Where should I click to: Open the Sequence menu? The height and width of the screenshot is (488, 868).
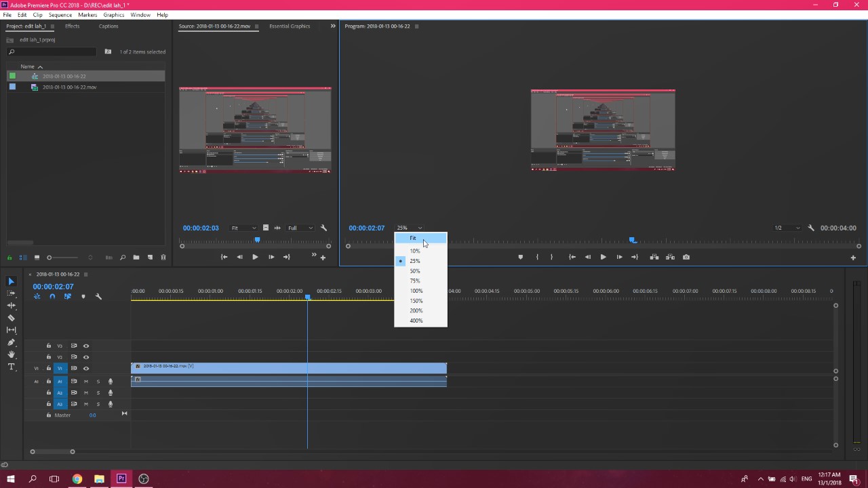coord(60,15)
